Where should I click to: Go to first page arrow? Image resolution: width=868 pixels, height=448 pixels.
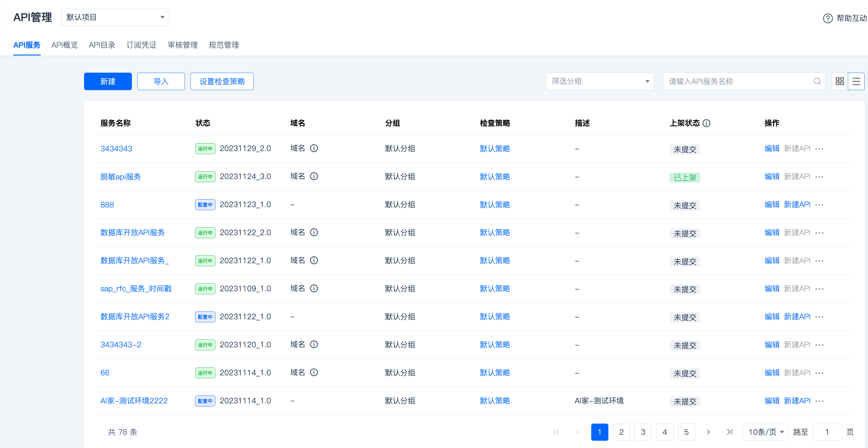pos(557,432)
